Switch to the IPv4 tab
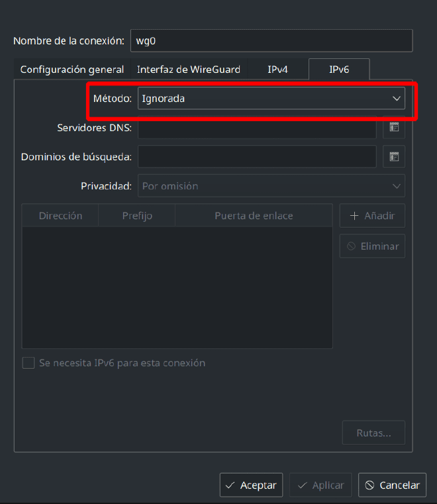 click(277, 69)
